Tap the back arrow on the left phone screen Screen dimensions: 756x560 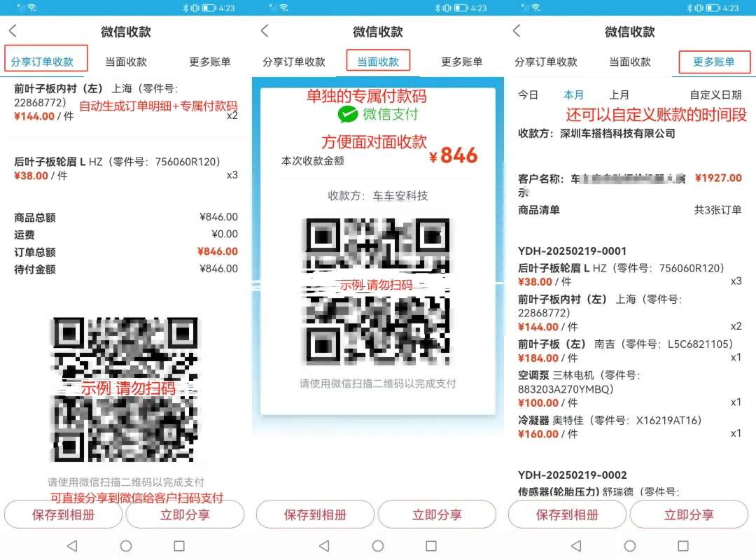pos(13,31)
